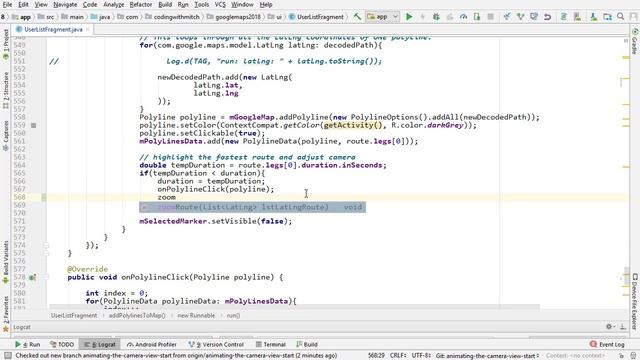Viewport: 640px width, 360px height.
Task: Open the TODO tool window tab
Action: 62,344
